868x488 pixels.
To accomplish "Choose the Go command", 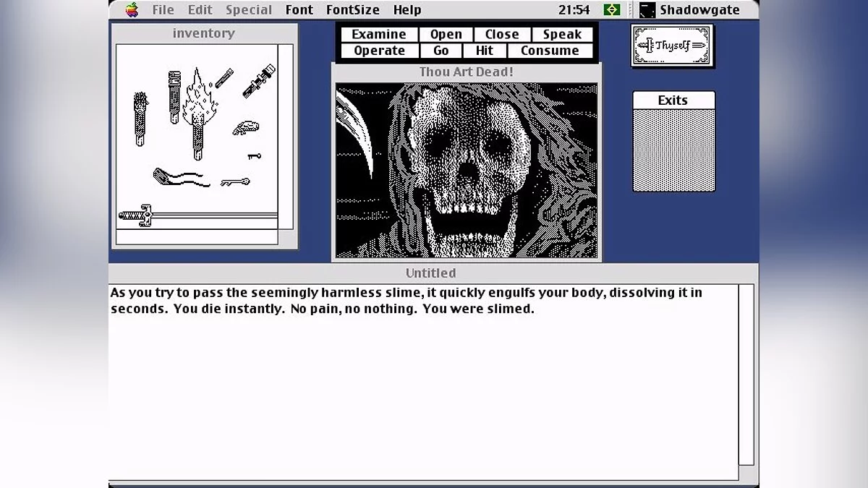I will point(441,51).
